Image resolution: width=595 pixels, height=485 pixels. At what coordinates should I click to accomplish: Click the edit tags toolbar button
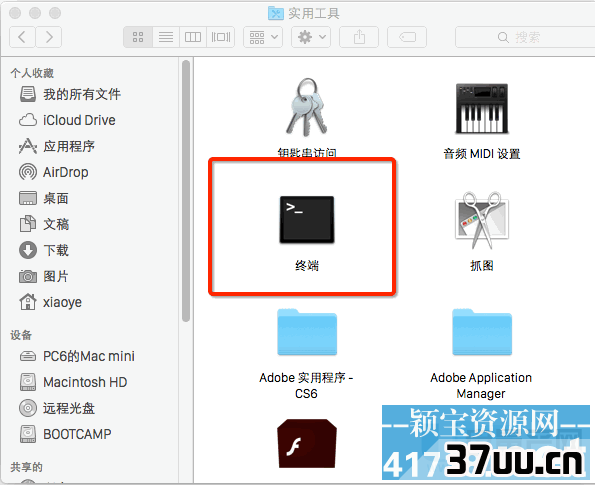pos(407,37)
